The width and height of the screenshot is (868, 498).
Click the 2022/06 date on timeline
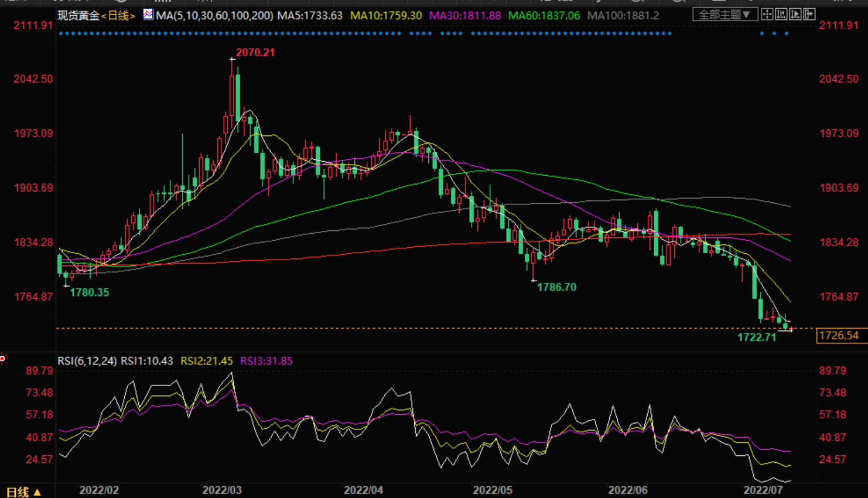pyautogui.click(x=628, y=490)
